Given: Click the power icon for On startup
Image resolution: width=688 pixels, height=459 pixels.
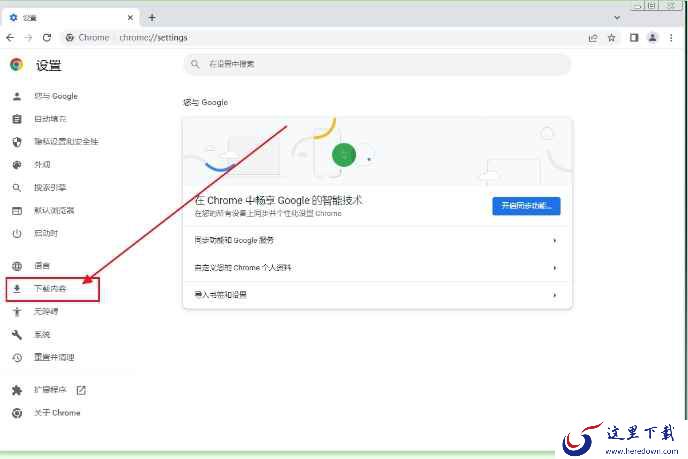Looking at the screenshot, I should click(x=17, y=233).
